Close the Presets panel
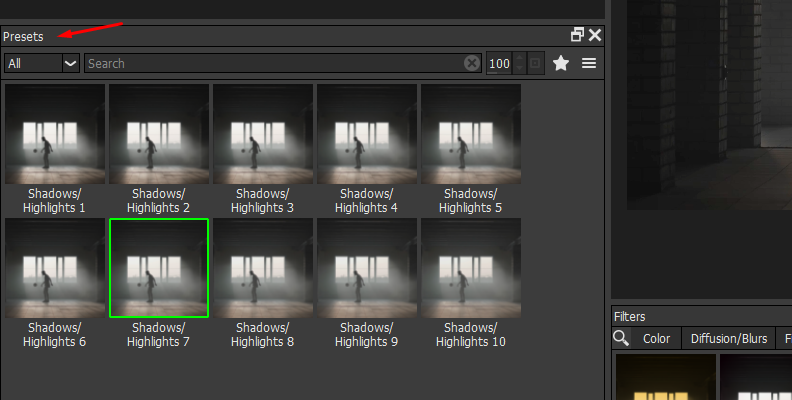792x400 pixels. click(x=595, y=35)
